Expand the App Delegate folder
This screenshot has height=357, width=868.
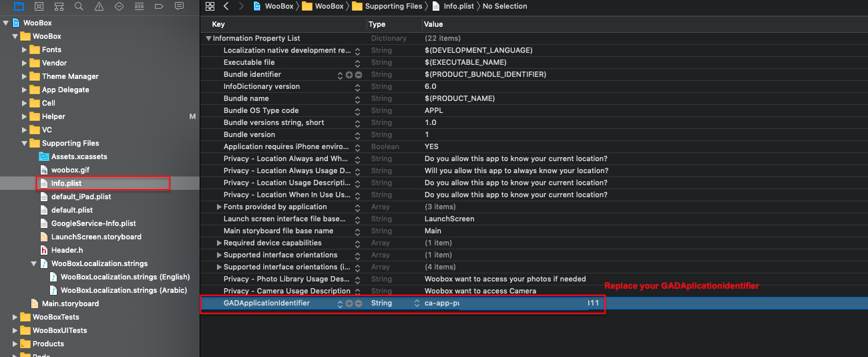[25, 90]
